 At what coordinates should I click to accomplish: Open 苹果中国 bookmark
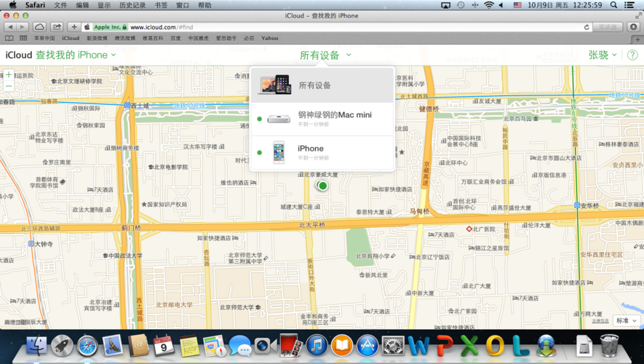pos(44,38)
